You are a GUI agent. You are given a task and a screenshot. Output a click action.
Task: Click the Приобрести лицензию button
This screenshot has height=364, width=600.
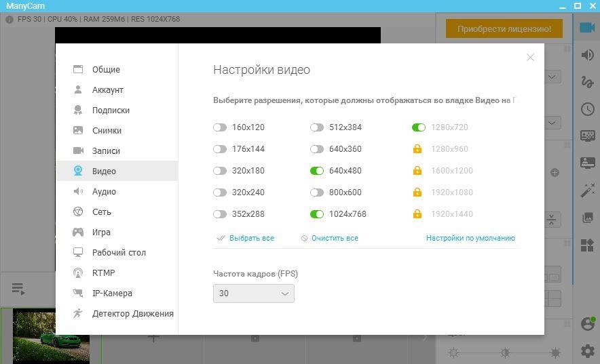click(504, 28)
